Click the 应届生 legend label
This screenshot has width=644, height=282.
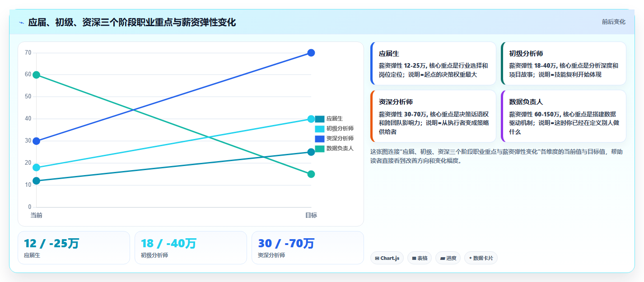coord(335,119)
